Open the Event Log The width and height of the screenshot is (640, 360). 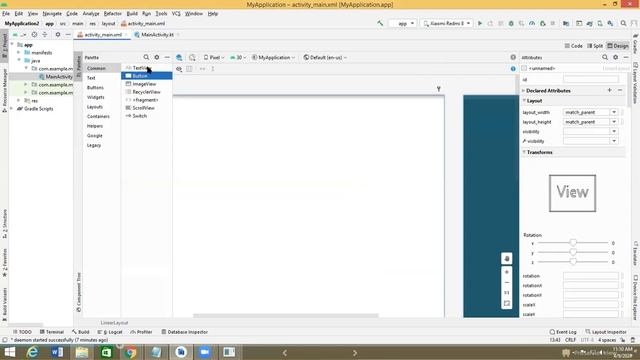[563, 332]
